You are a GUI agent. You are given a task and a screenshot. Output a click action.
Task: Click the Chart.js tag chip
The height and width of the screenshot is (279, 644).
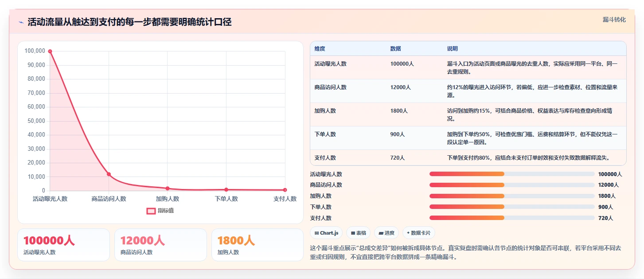coord(326,233)
